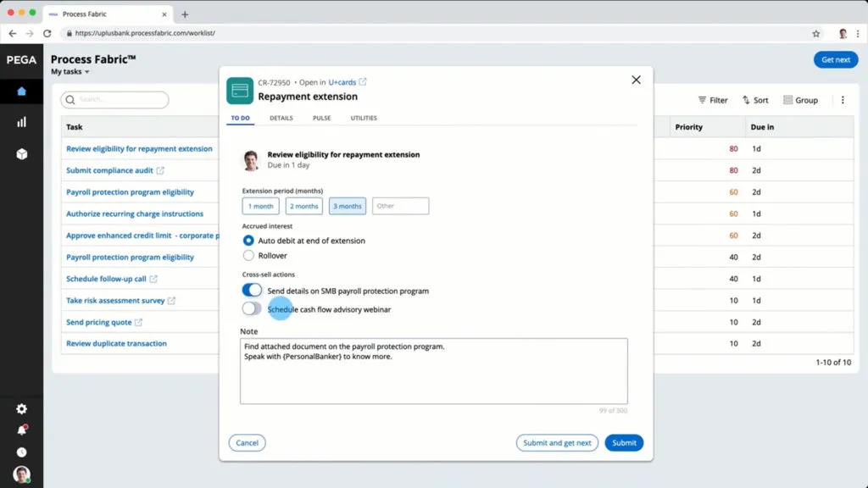
Task: Open Submit compliance audit task
Action: [109, 170]
